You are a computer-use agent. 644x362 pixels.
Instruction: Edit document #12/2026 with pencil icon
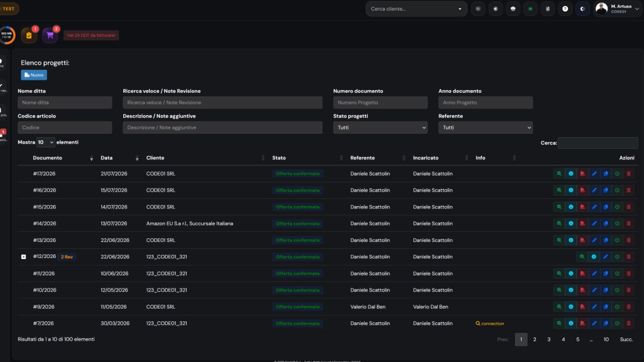click(605, 256)
